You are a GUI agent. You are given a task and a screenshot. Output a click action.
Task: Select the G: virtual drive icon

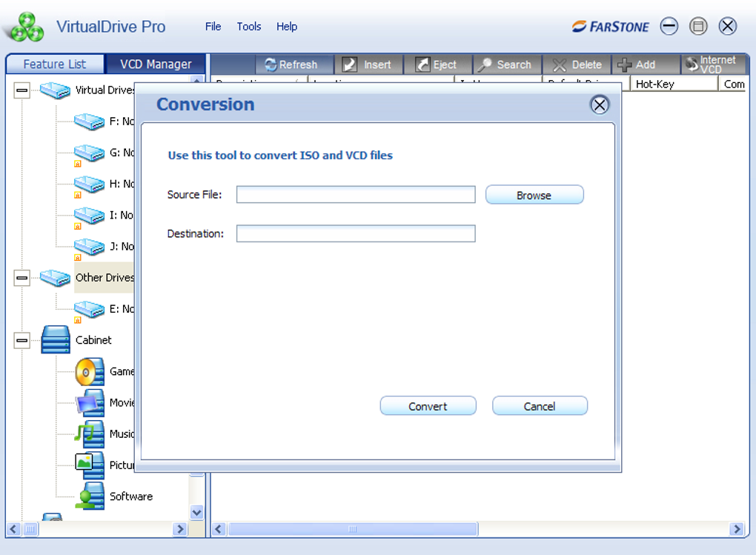point(89,153)
